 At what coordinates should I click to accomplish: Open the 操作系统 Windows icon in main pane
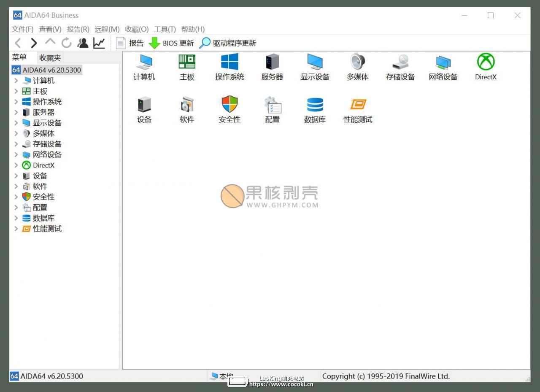click(x=229, y=67)
